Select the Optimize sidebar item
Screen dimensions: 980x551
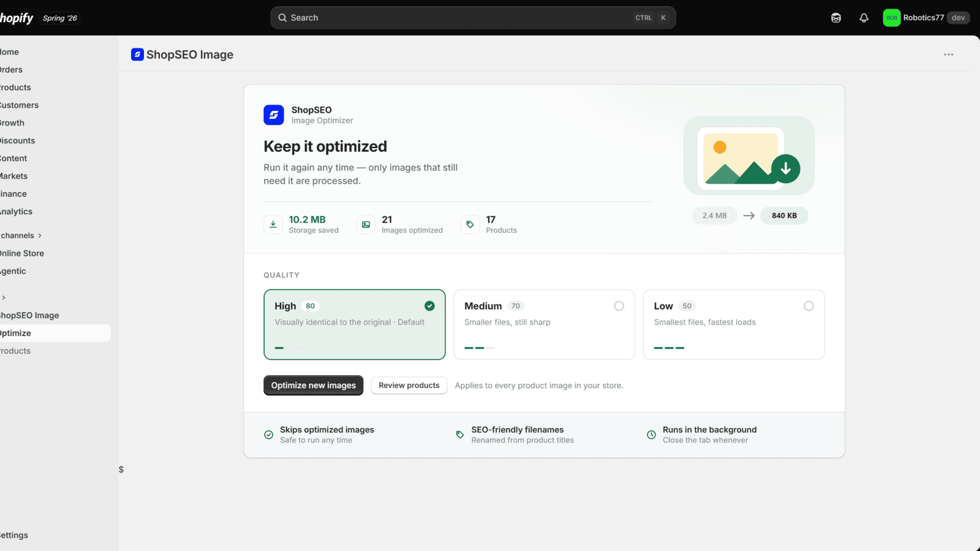click(x=55, y=333)
